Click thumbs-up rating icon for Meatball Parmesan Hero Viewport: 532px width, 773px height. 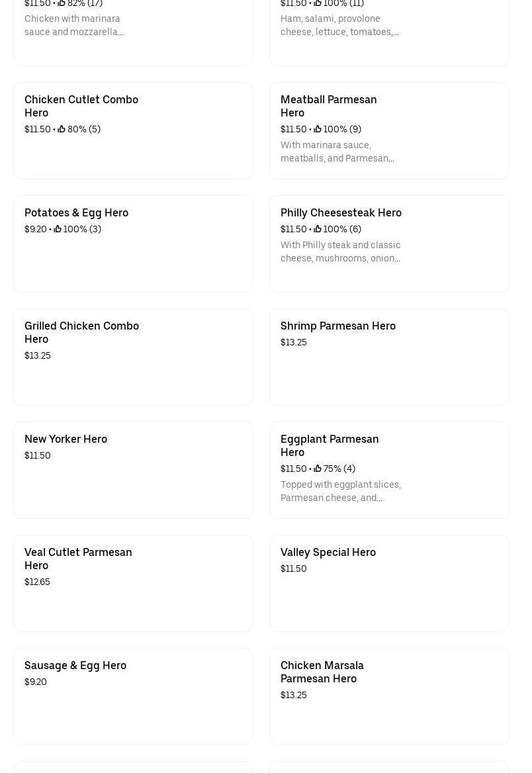point(318,129)
